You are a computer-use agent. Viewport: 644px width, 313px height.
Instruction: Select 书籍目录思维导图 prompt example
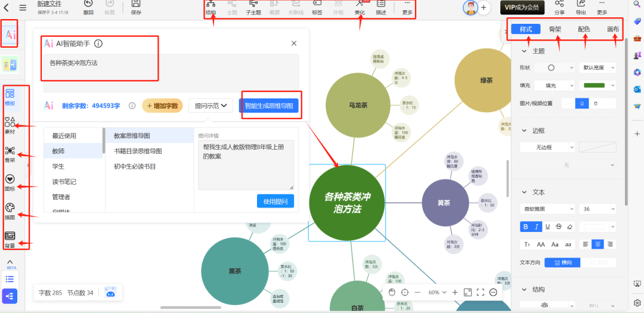point(138,151)
